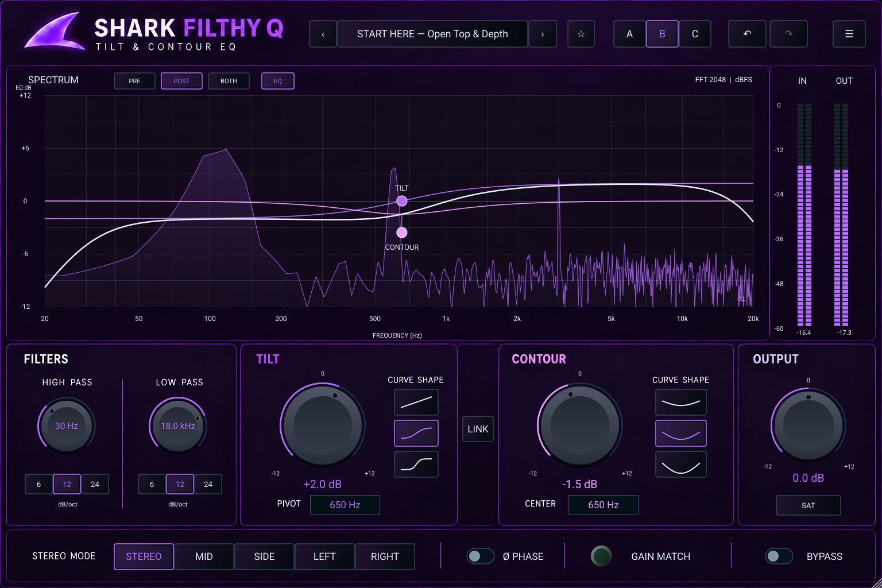Image resolution: width=882 pixels, height=588 pixels.
Task: Click the Tilt gain knob
Action: pyautogui.click(x=323, y=425)
